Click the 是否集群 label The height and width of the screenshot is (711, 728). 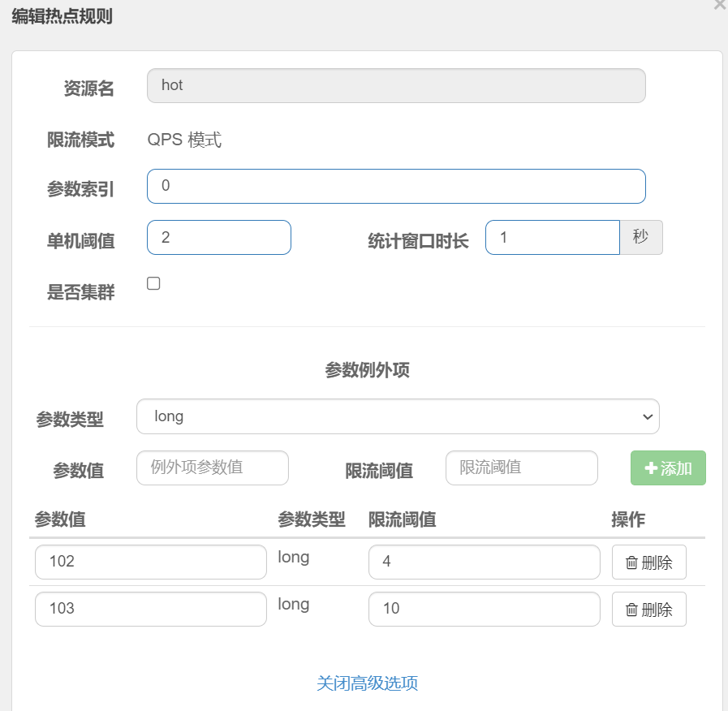coord(81,292)
